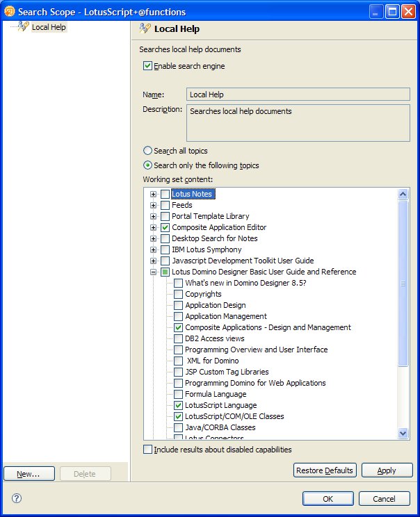The width and height of the screenshot is (420, 517).
Task: Check XML for Domino checkbox
Action: click(178, 361)
